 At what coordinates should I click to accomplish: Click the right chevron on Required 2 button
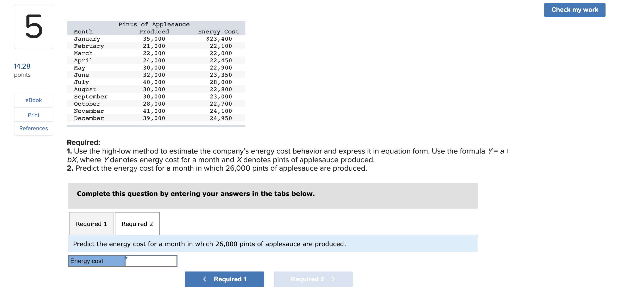click(333, 279)
